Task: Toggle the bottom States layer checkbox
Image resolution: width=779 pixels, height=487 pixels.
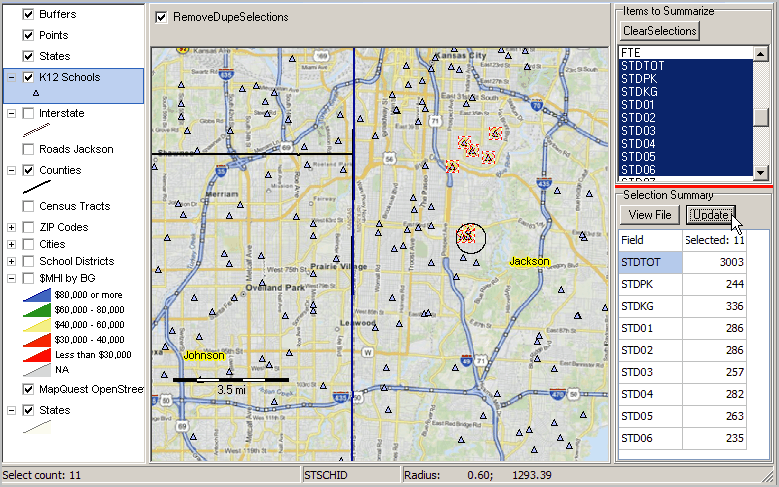Action: (x=28, y=410)
